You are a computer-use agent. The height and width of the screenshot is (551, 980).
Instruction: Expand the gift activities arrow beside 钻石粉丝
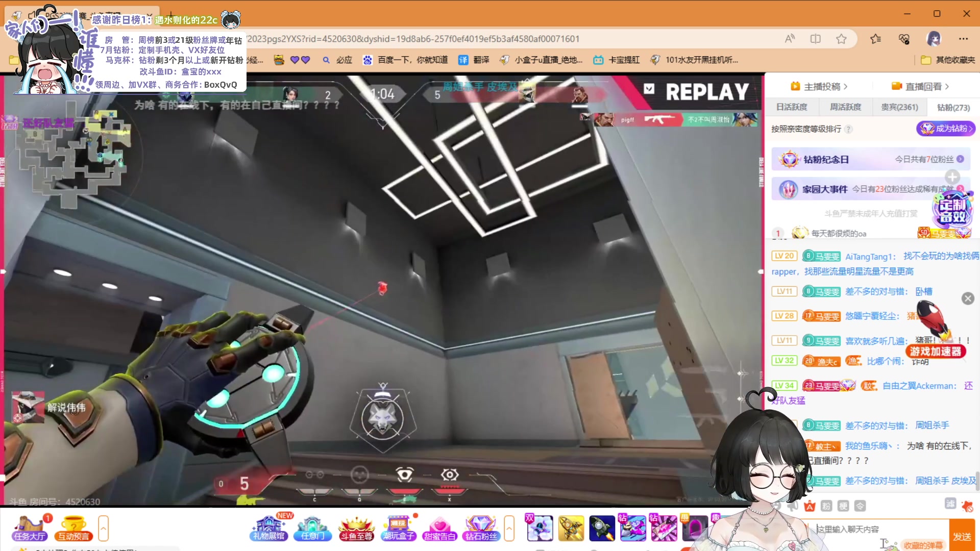pos(509,528)
